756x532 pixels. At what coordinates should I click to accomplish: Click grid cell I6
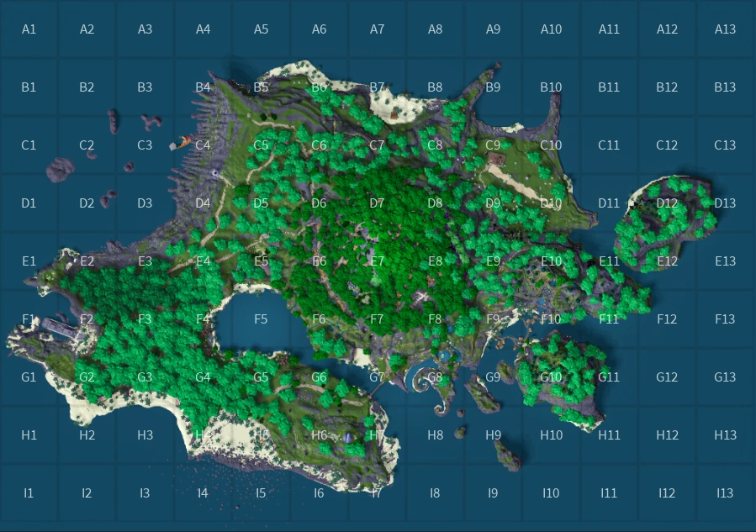320,493
